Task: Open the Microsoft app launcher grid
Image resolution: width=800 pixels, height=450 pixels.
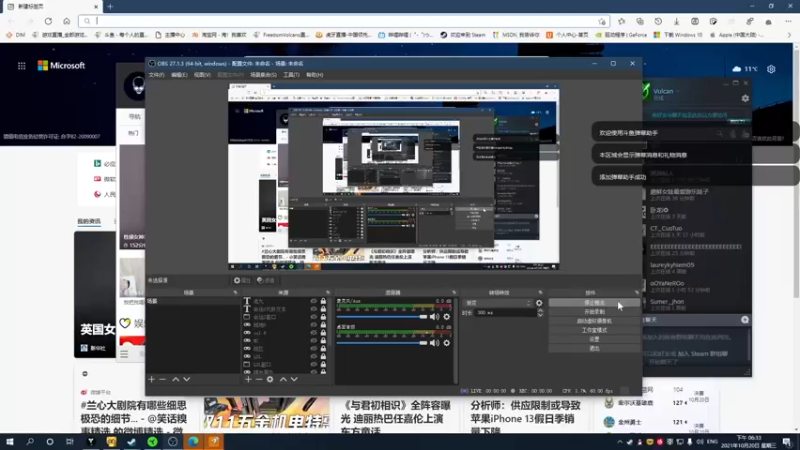Action: [21, 66]
